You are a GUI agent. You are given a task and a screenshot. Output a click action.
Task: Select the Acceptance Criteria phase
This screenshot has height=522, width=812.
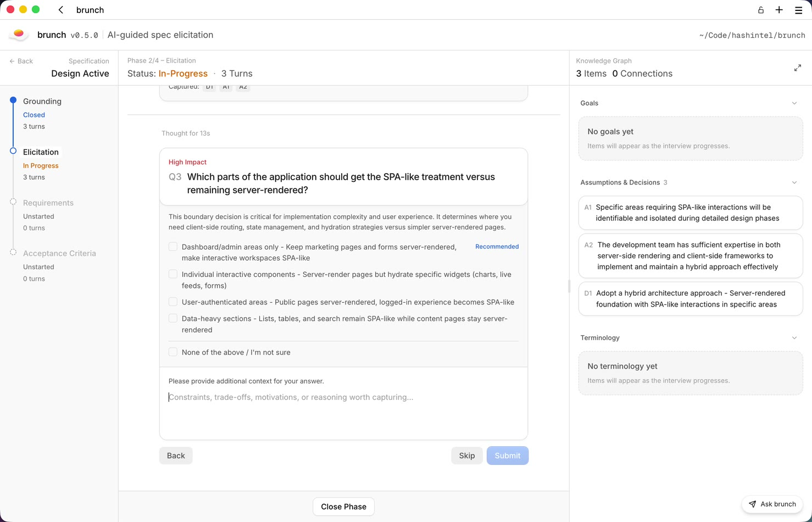click(x=59, y=253)
